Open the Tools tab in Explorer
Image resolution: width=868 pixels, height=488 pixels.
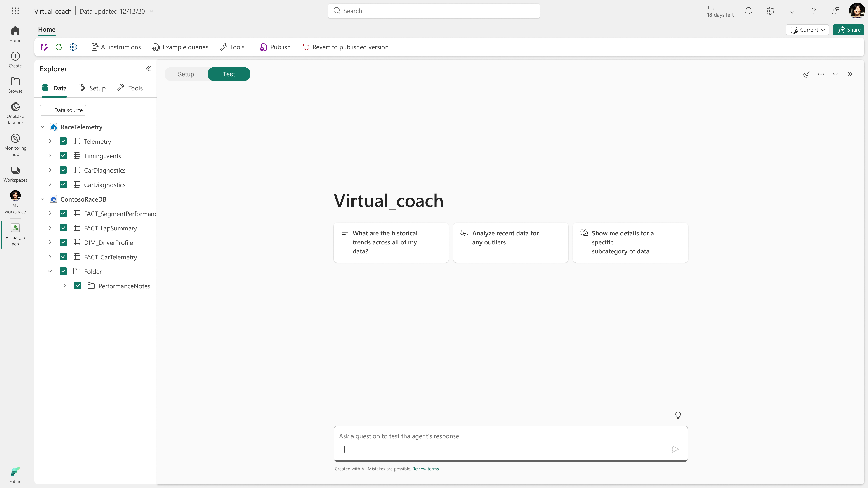coord(130,88)
